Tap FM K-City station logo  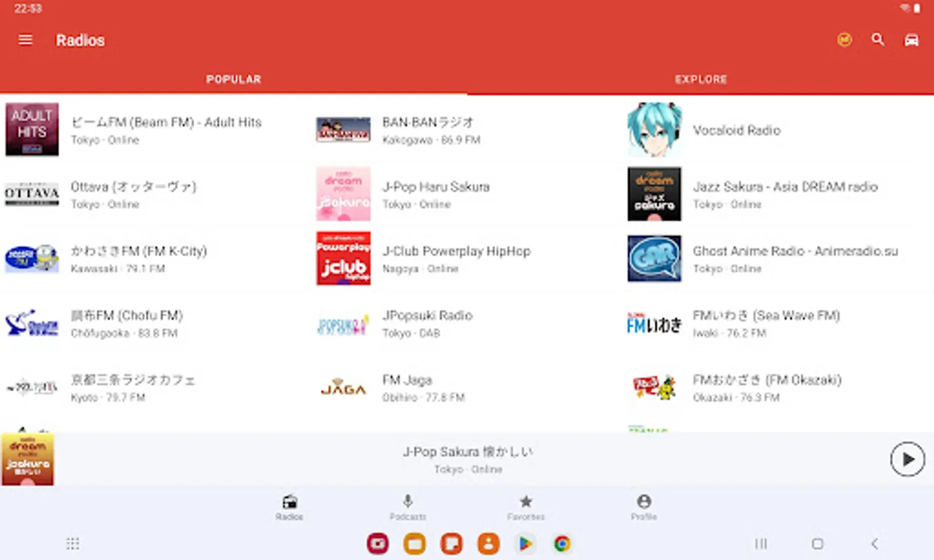(32, 258)
